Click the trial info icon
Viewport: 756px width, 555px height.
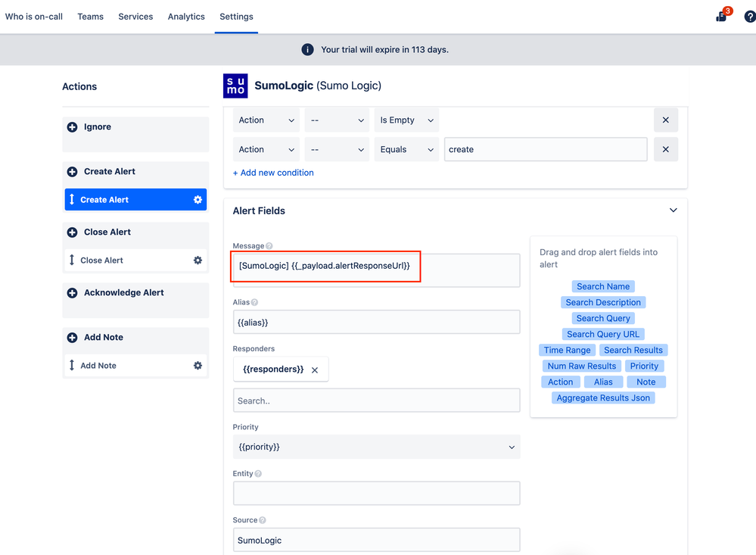[307, 50]
